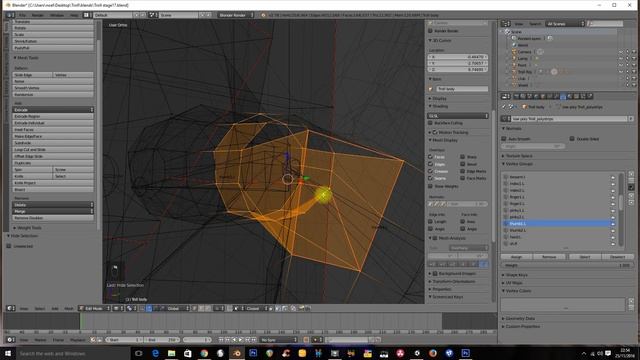The image size is (640, 360).
Task: Click the Timeline editor type icon
Action: [x=11, y=340]
